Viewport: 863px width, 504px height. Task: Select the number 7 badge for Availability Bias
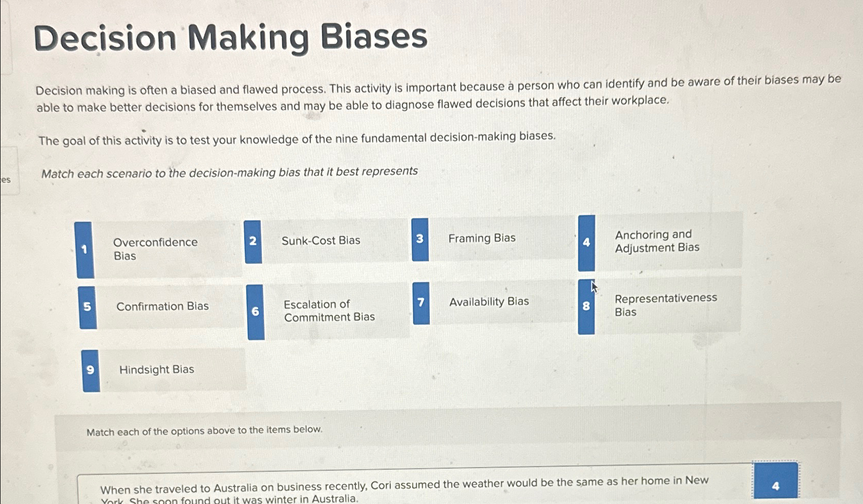coord(420,302)
